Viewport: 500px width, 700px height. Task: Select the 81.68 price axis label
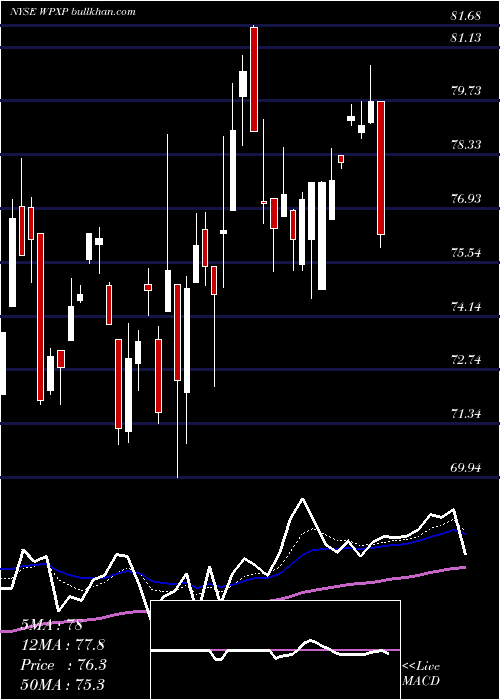466,16
